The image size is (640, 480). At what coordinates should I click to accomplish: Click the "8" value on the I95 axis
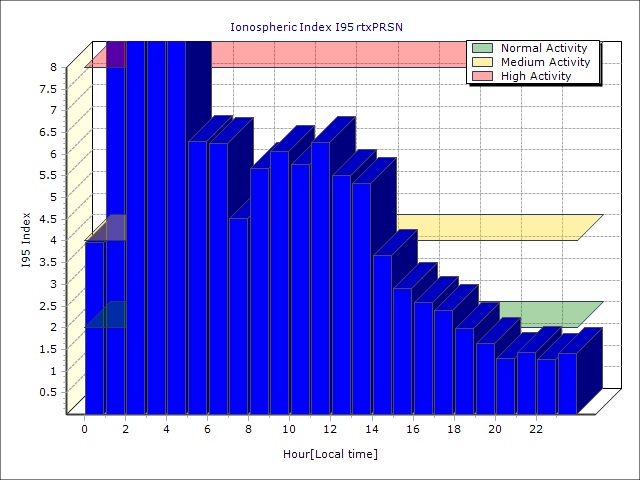54,67
